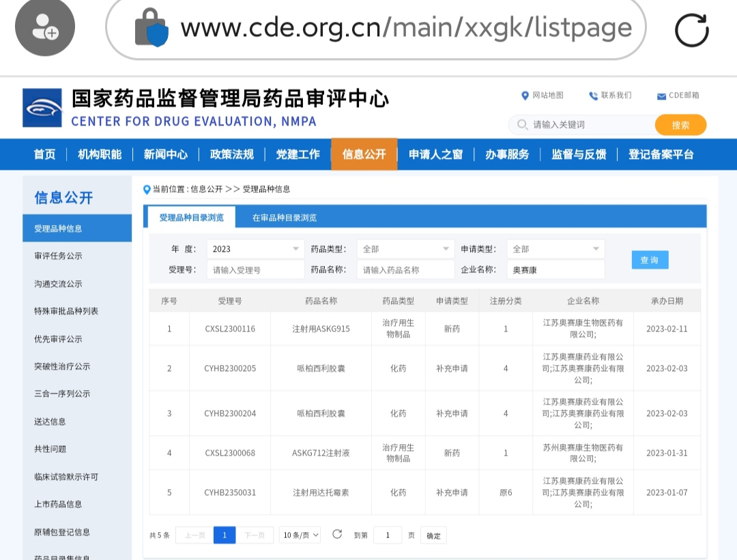737x560 pixels.
Task: Switch to 在审品种目录浏览 tab
Action: pyautogui.click(x=285, y=218)
